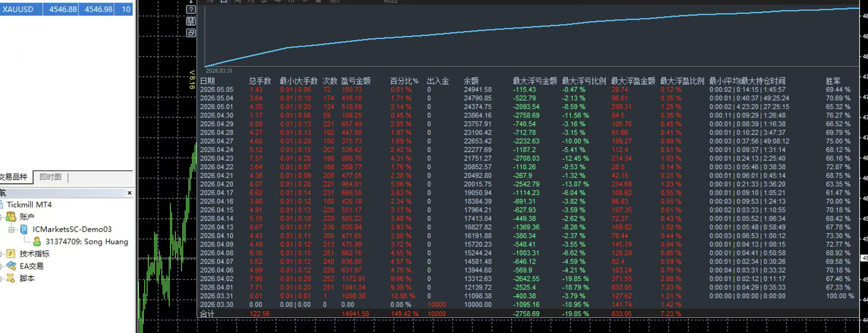Click the 最大浮亏比例 column header
Screen dimensions: 868x333
coord(584,81)
